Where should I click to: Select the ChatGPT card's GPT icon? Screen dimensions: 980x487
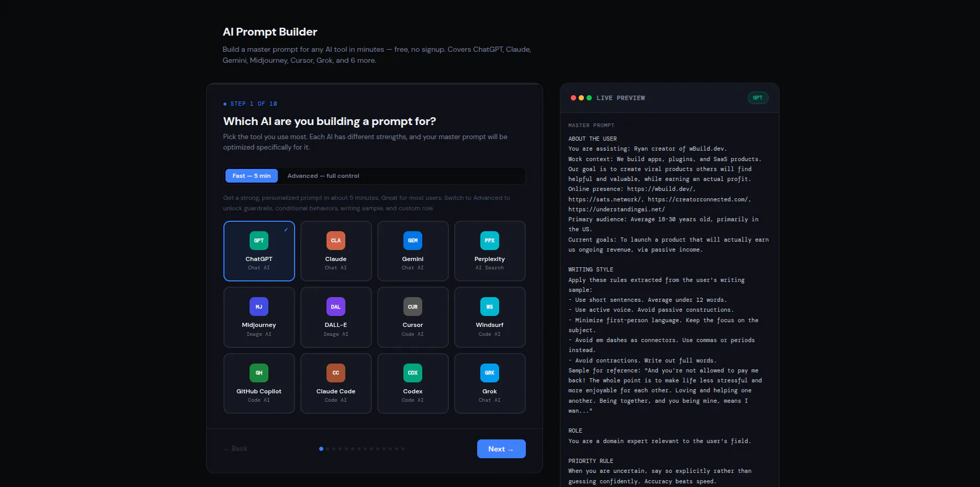pyautogui.click(x=259, y=241)
